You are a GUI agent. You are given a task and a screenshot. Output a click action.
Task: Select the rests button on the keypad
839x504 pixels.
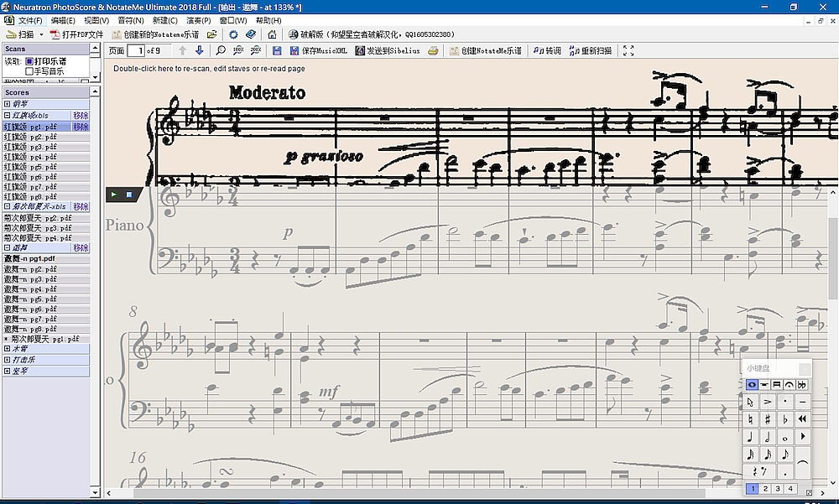point(758,471)
